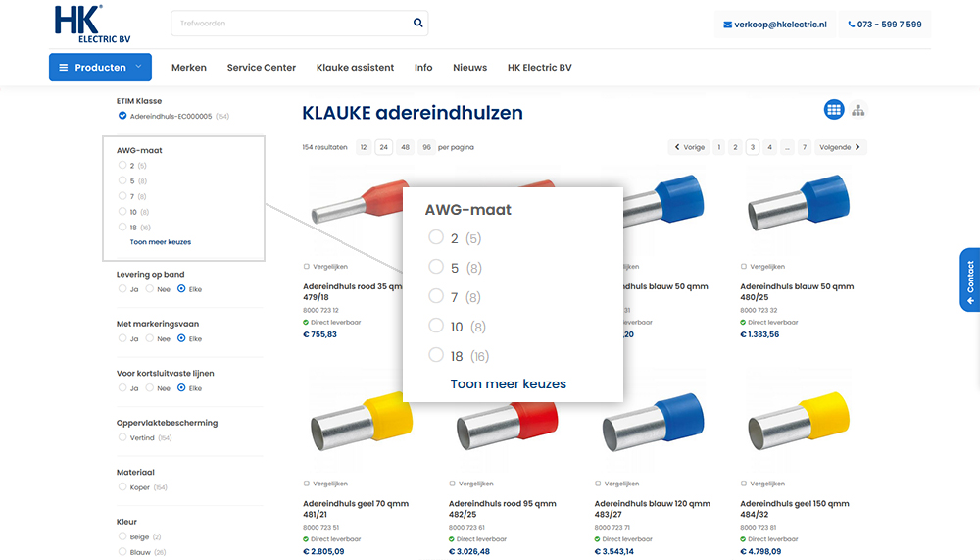Uncheck the Adereindhuls-EC000005 ETIM filter
This screenshot has width=980, height=560.
point(122,116)
